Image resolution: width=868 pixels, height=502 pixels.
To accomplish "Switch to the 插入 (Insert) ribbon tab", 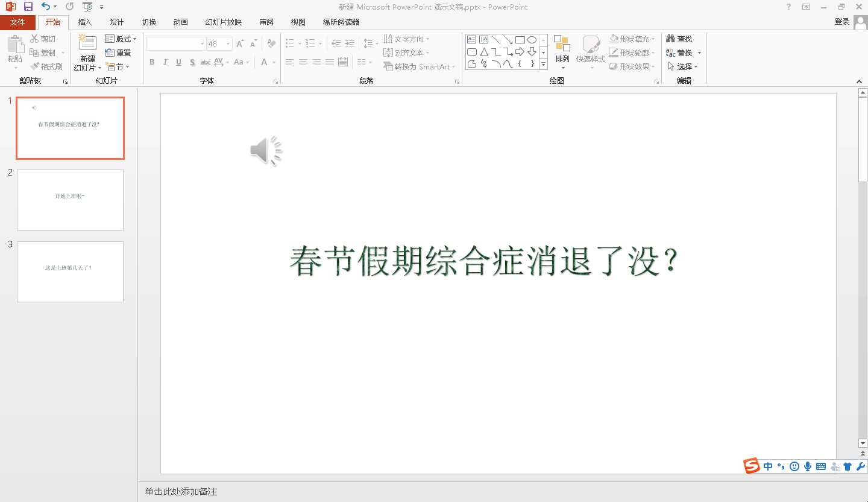I will click(84, 22).
